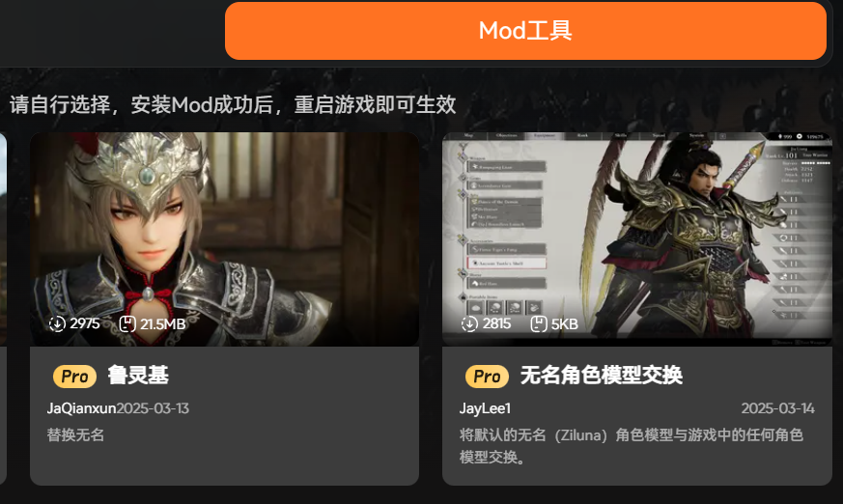Open the 无名角色模型交换 preview thumbnail
Image resolution: width=843 pixels, height=504 pixels.
tap(637, 239)
